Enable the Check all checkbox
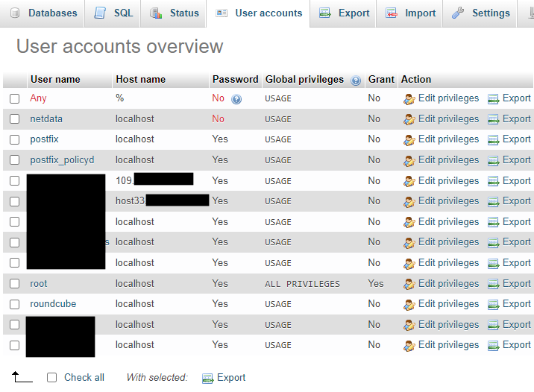The width and height of the screenshot is (534, 392). 51,377
